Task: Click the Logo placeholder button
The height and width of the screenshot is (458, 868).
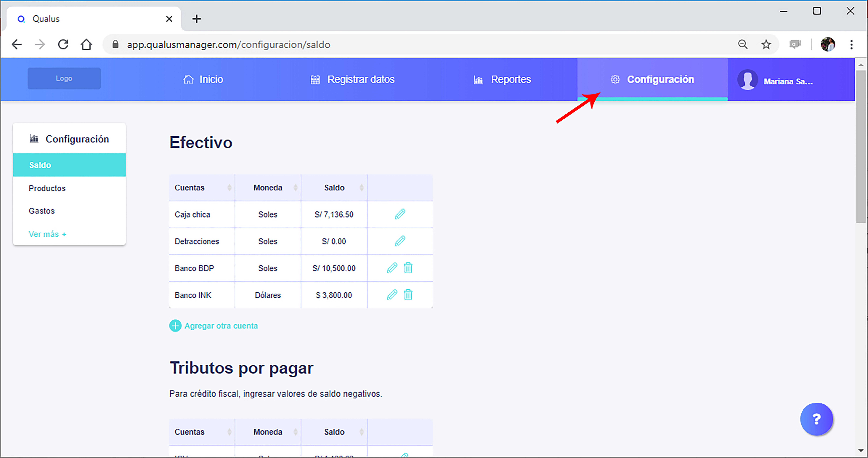Action: [x=64, y=78]
